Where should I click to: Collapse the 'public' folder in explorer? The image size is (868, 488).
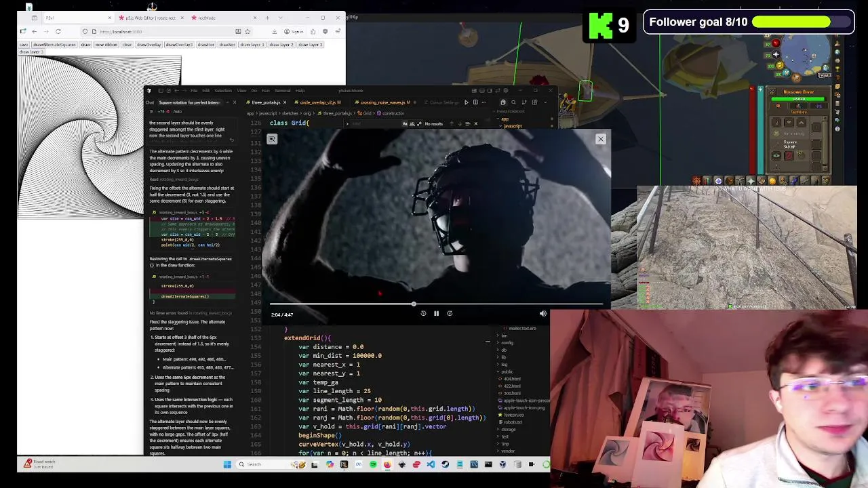[507, 371]
